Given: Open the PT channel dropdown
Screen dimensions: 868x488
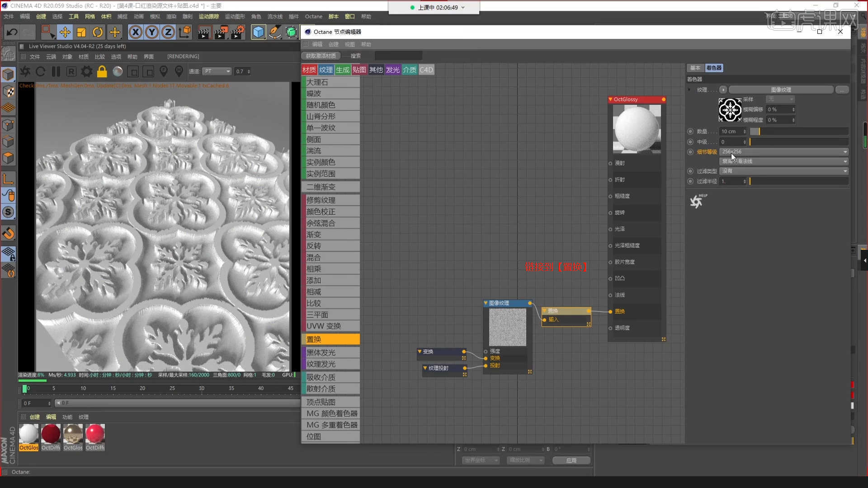Looking at the screenshot, I should tap(217, 71).
